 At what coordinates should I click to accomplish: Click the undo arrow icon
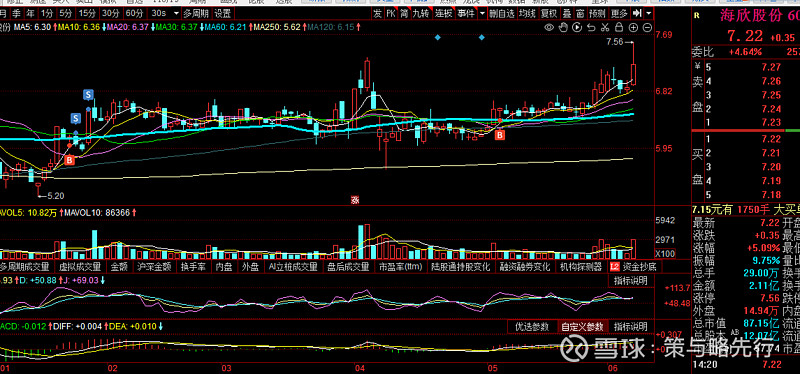(x=591, y=28)
